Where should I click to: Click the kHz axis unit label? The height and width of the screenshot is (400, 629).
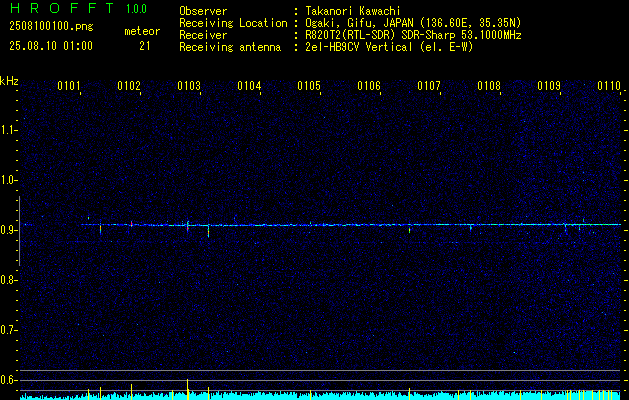pos(9,81)
